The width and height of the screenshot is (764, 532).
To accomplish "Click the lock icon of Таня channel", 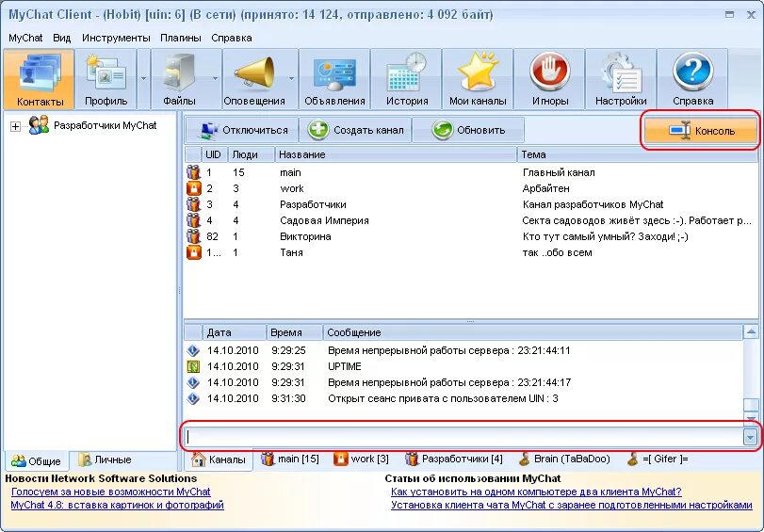I will click(x=193, y=253).
